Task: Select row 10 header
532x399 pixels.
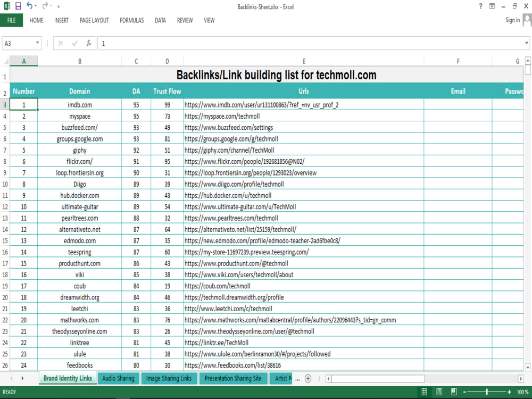Action: (5, 184)
